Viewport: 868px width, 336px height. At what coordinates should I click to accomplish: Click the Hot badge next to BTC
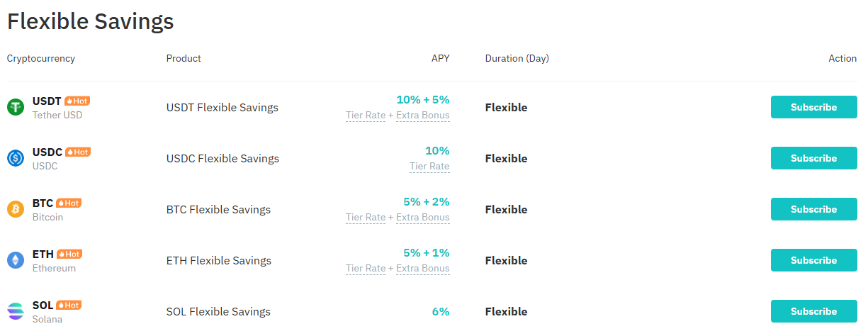(x=69, y=203)
